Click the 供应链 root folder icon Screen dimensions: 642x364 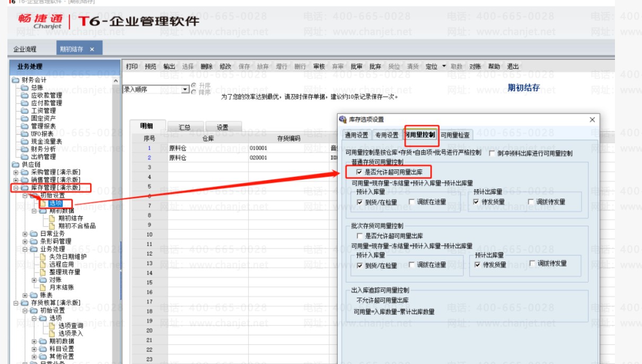click(16, 164)
